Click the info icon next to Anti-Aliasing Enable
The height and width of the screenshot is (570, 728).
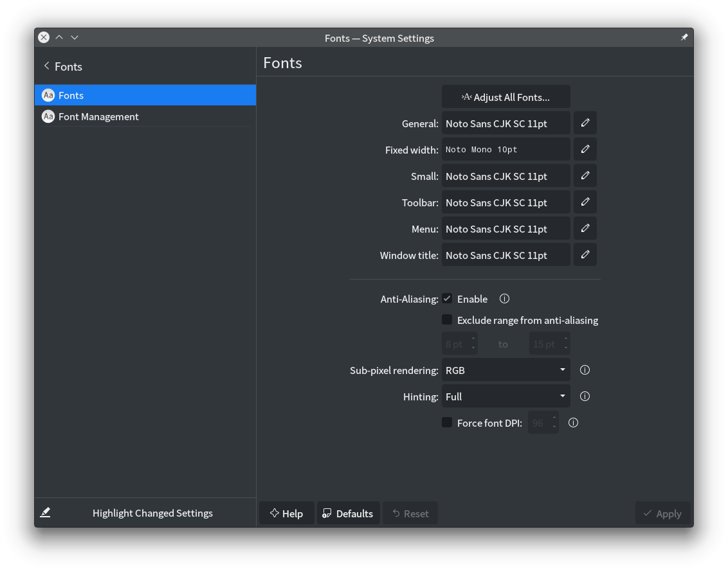[504, 299]
